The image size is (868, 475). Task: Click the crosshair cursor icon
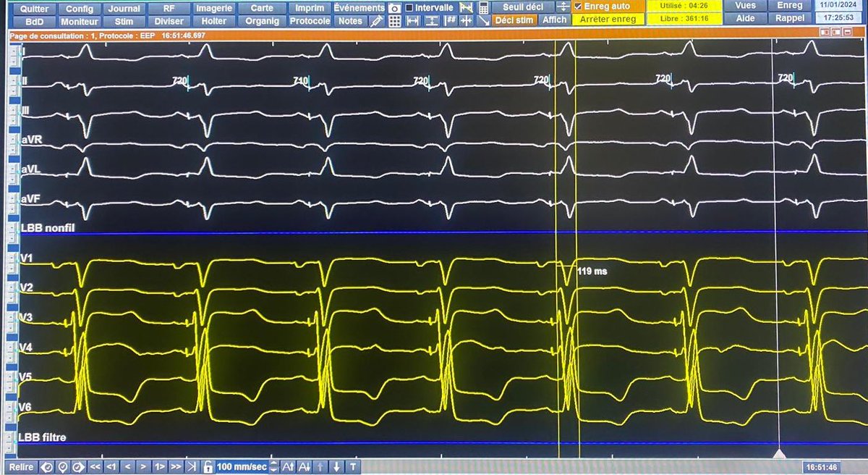tap(467, 21)
